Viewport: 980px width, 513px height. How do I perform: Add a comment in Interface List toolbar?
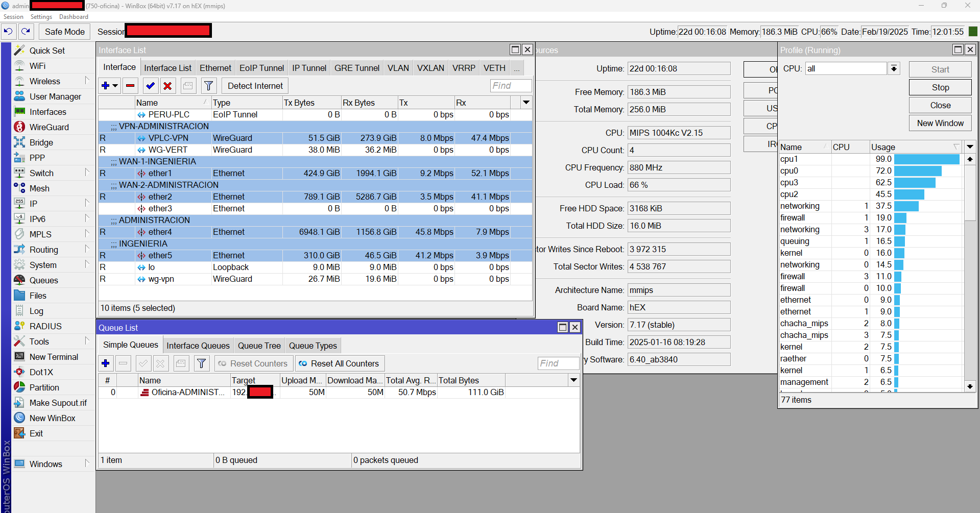[188, 86]
